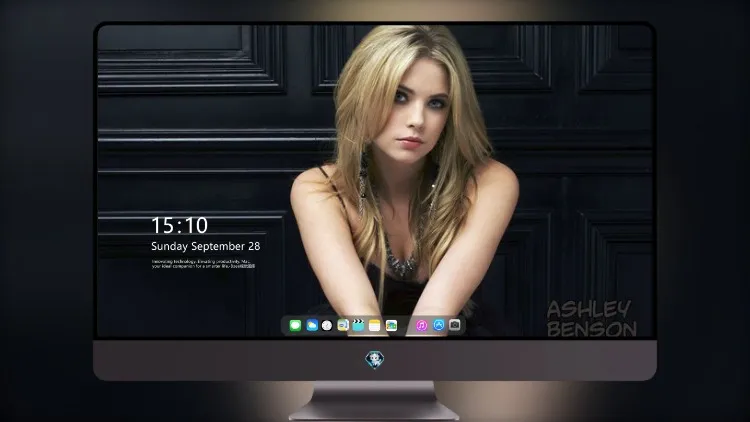Launch the pink Music app
Viewport: 750px width, 422px height.
(x=421, y=325)
